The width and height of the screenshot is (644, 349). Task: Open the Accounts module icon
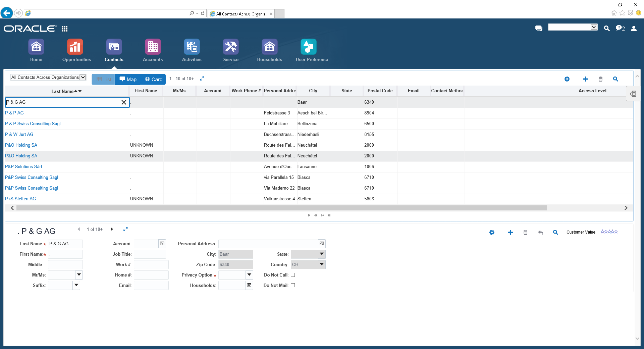click(153, 47)
